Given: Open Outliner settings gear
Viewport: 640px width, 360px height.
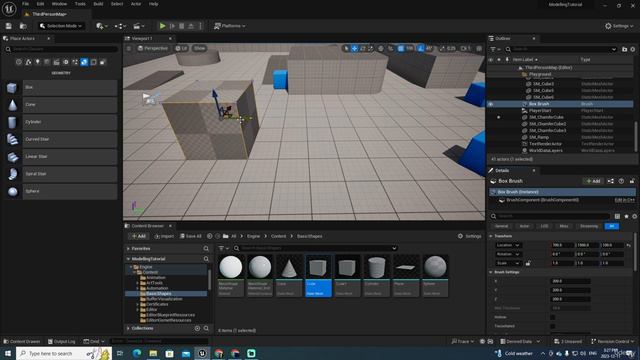Looking at the screenshot, I should 633,49.
